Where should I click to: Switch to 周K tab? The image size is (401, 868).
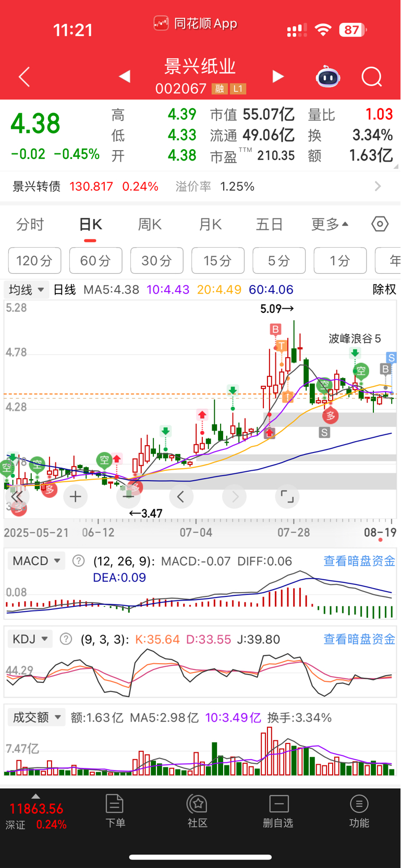point(150,225)
